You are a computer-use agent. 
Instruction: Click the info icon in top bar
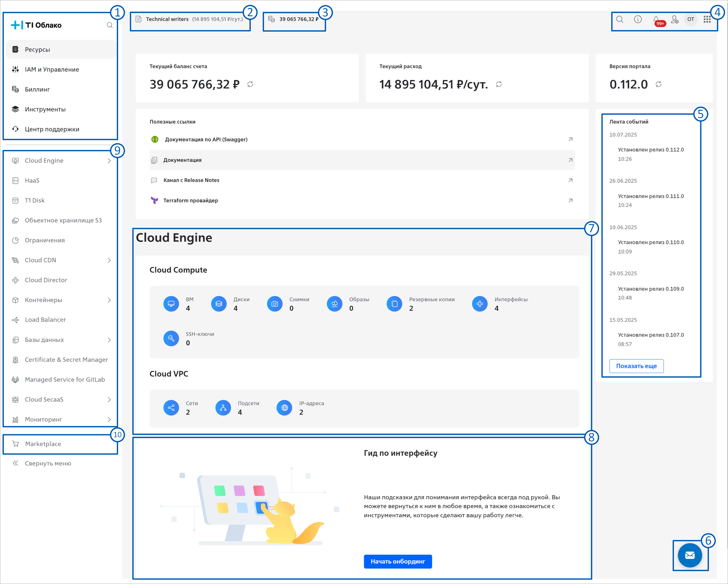coord(637,19)
